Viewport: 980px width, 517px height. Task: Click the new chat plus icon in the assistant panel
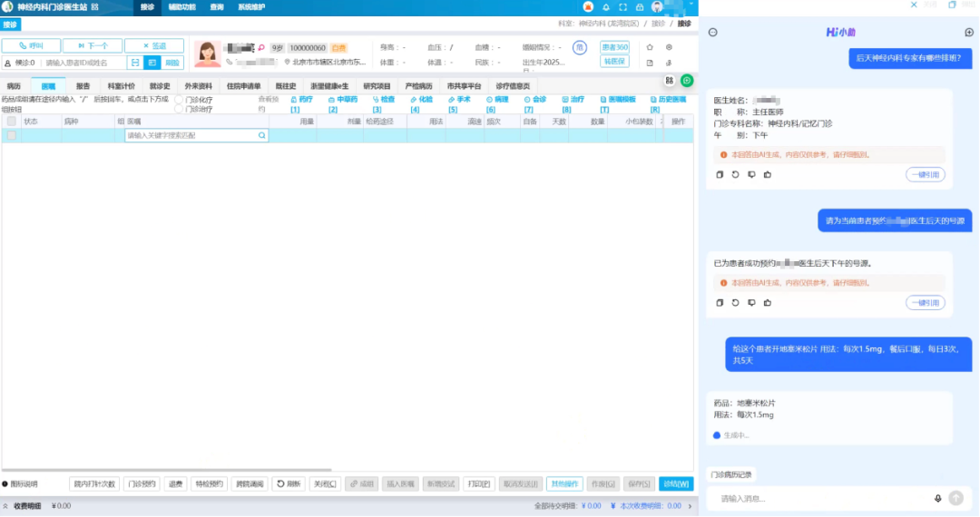click(x=969, y=32)
